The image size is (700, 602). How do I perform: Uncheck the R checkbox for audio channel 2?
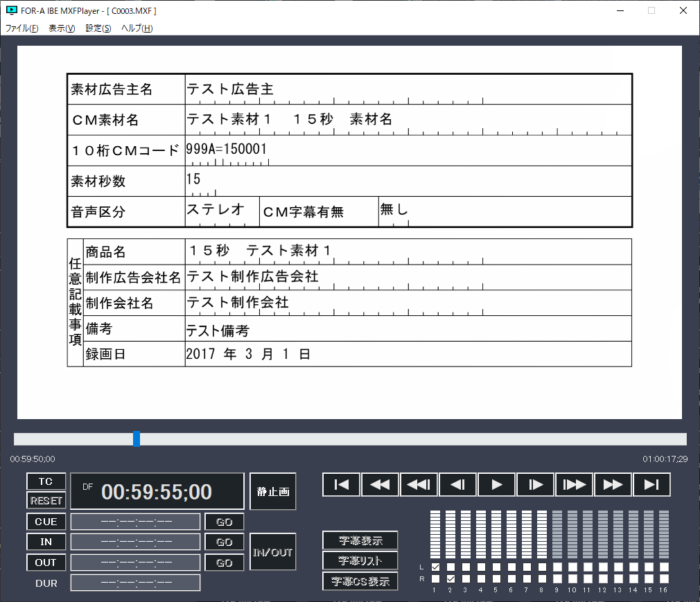pos(450,578)
